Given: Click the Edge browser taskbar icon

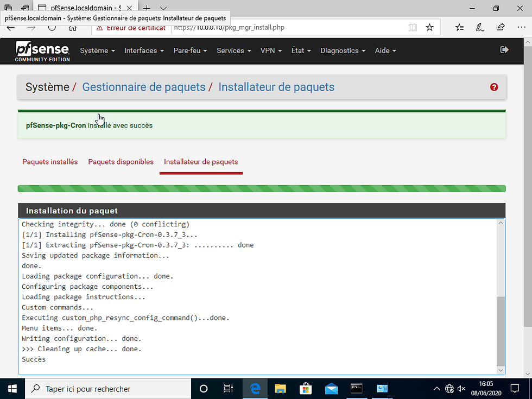Looking at the screenshot, I should (255, 389).
